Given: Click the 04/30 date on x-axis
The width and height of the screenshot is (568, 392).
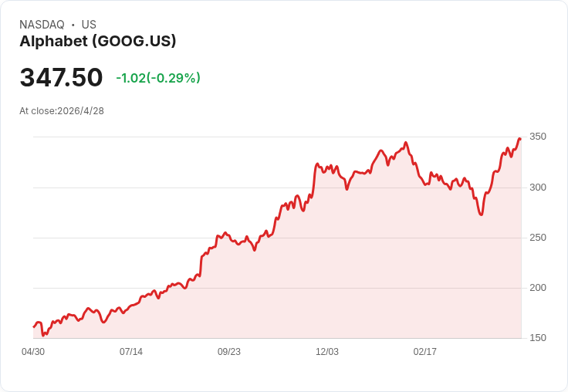Looking at the screenshot, I should pos(33,352).
